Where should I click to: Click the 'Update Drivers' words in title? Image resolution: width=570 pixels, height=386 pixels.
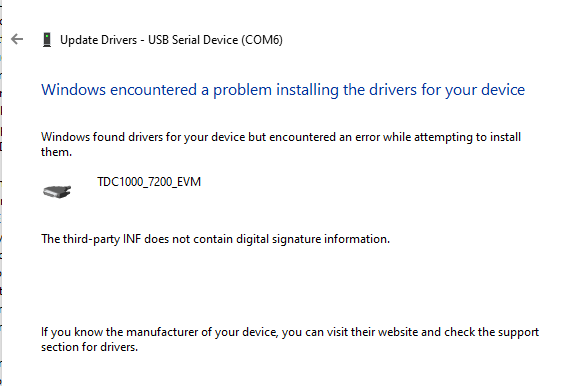click(x=98, y=40)
